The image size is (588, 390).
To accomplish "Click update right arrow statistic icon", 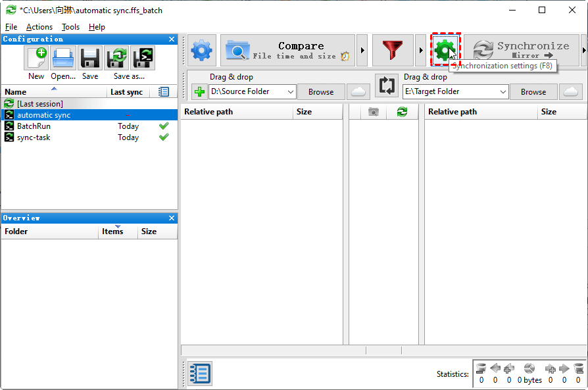I will [564, 368].
